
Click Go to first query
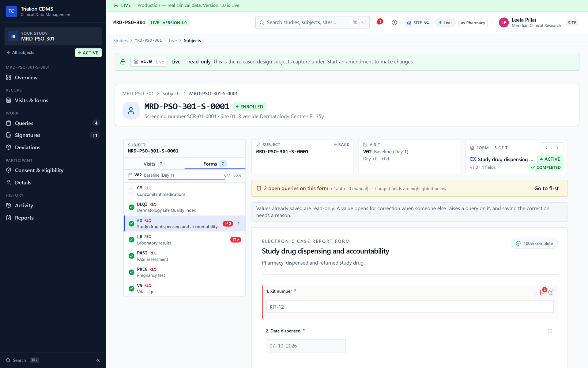(546, 188)
